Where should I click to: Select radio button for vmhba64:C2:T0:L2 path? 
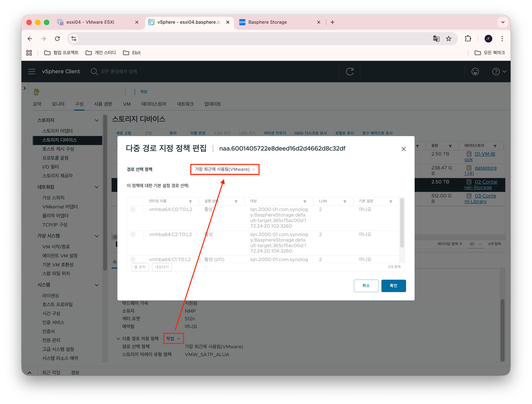(133, 234)
